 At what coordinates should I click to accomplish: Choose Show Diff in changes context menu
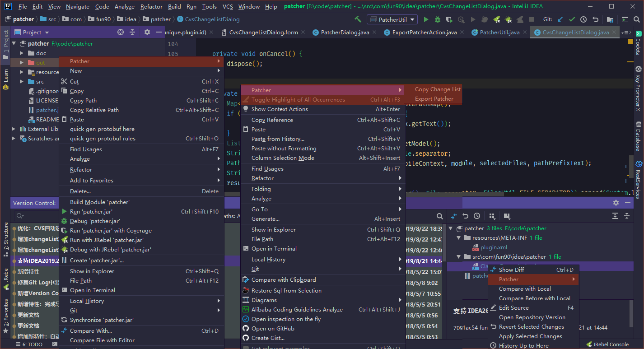click(533, 270)
